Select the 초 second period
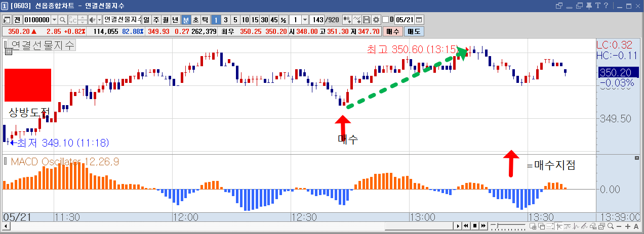The height and width of the screenshot is (234, 644). pyautogui.click(x=195, y=20)
